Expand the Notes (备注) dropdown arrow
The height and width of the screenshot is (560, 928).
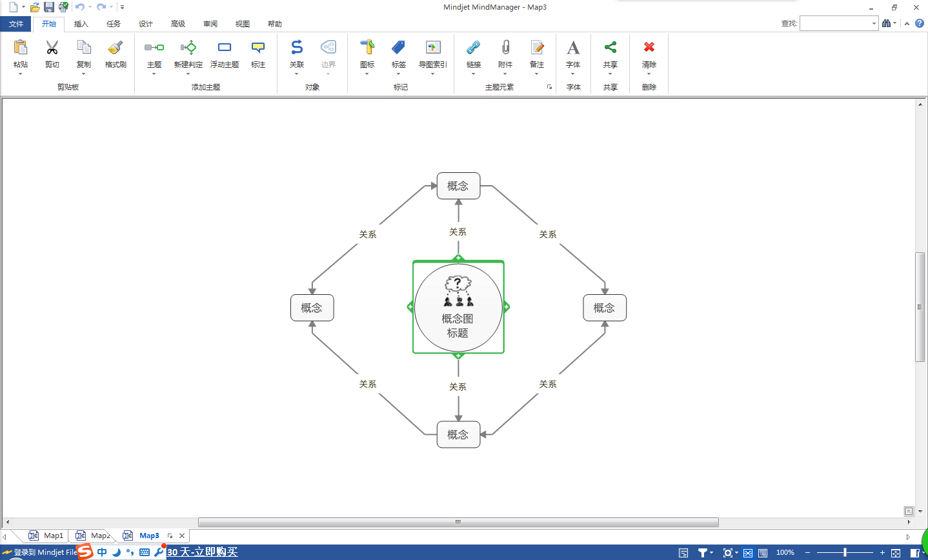click(537, 74)
